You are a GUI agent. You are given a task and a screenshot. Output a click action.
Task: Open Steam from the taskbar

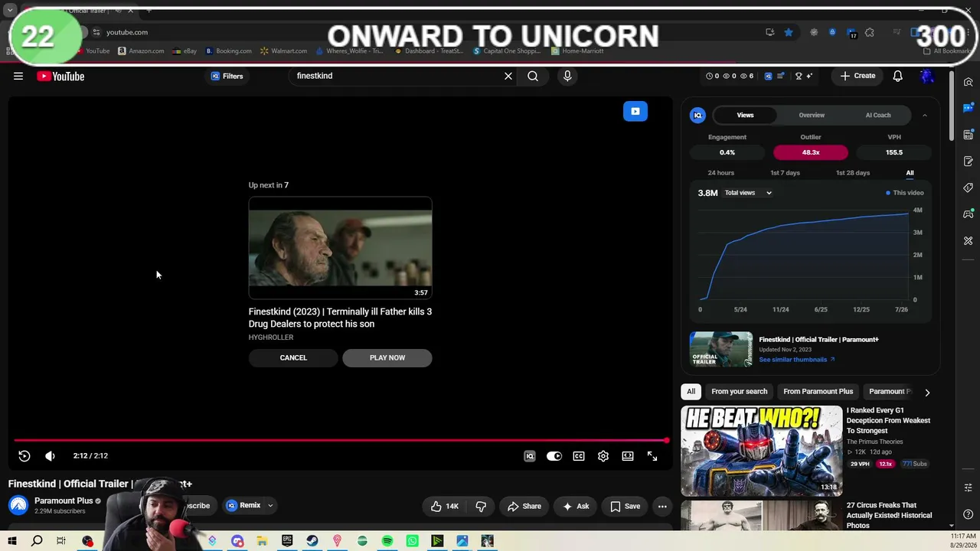312,541
